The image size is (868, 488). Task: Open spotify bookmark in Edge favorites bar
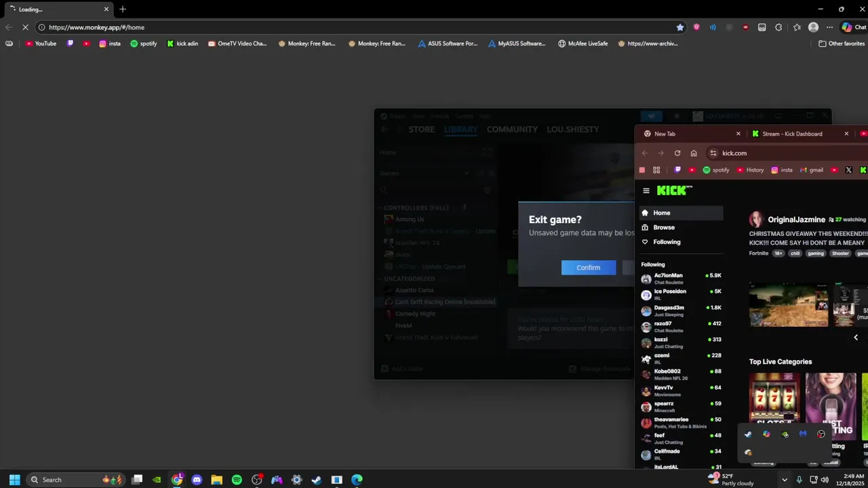143,43
